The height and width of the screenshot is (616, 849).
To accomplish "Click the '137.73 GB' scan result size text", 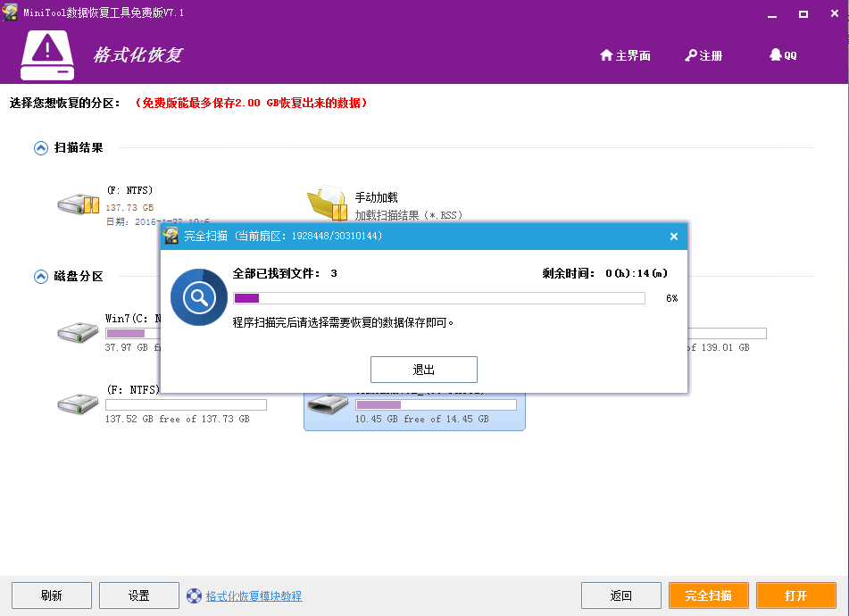I will (x=129, y=207).
